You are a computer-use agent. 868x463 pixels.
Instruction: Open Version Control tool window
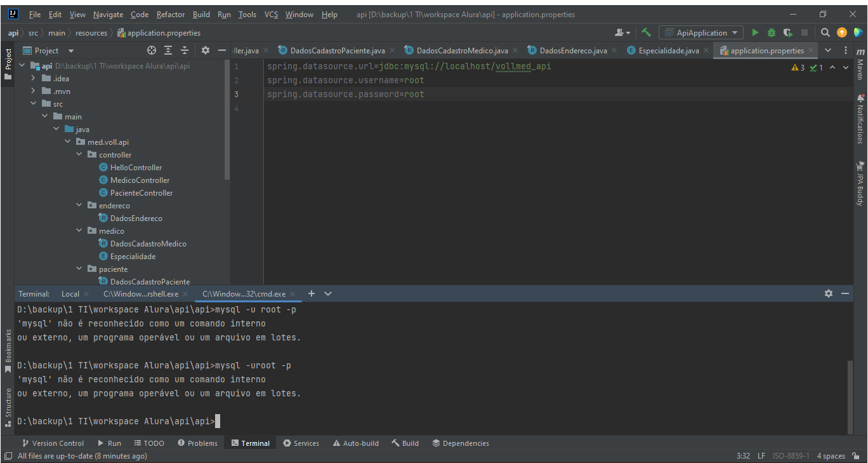coord(53,443)
